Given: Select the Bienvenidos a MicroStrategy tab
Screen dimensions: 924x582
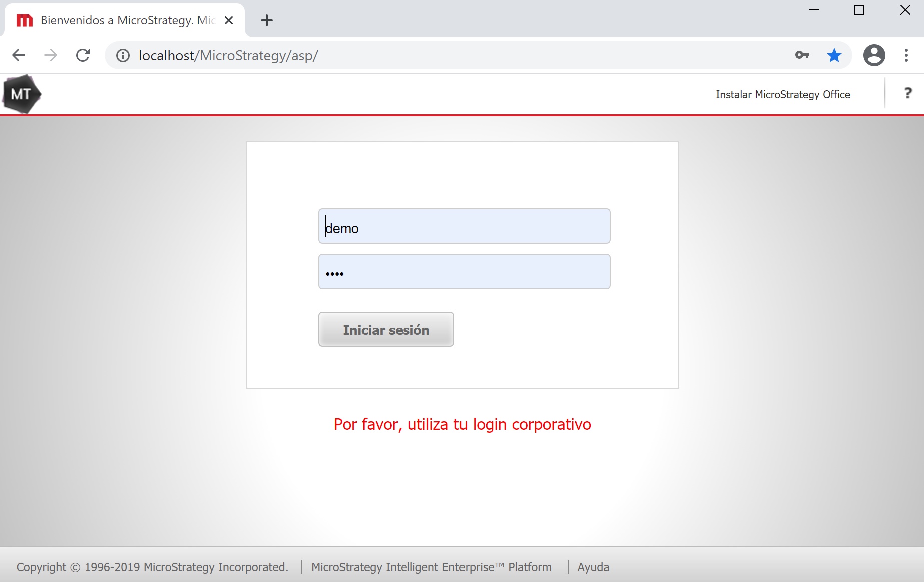Looking at the screenshot, I should click(x=125, y=20).
